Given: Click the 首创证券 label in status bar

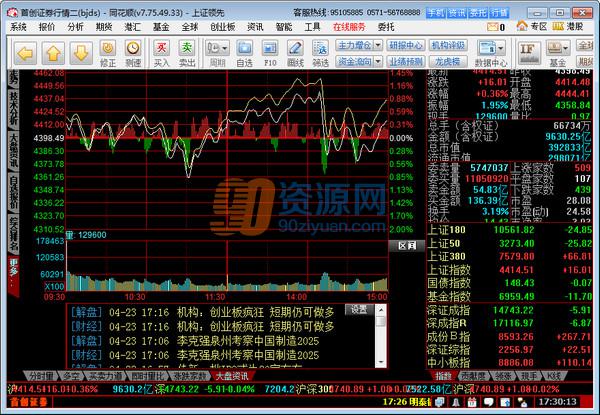Looking at the screenshot, I should click(x=29, y=402).
